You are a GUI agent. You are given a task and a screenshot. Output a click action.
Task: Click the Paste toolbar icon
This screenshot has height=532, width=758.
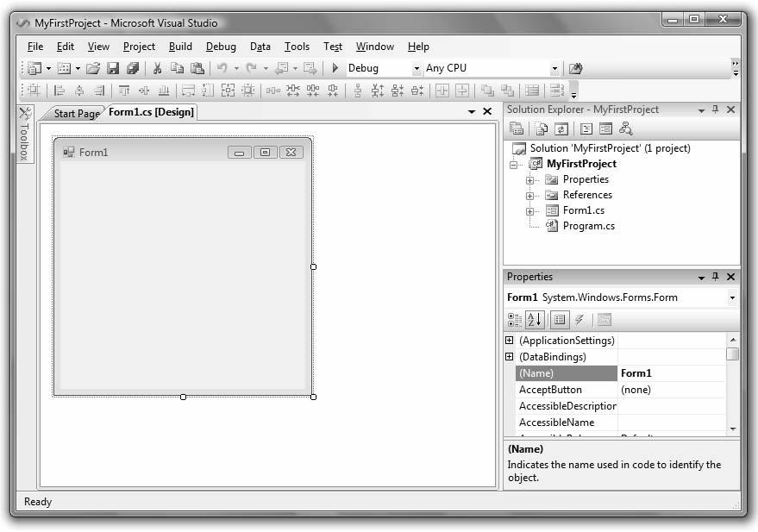[197, 68]
